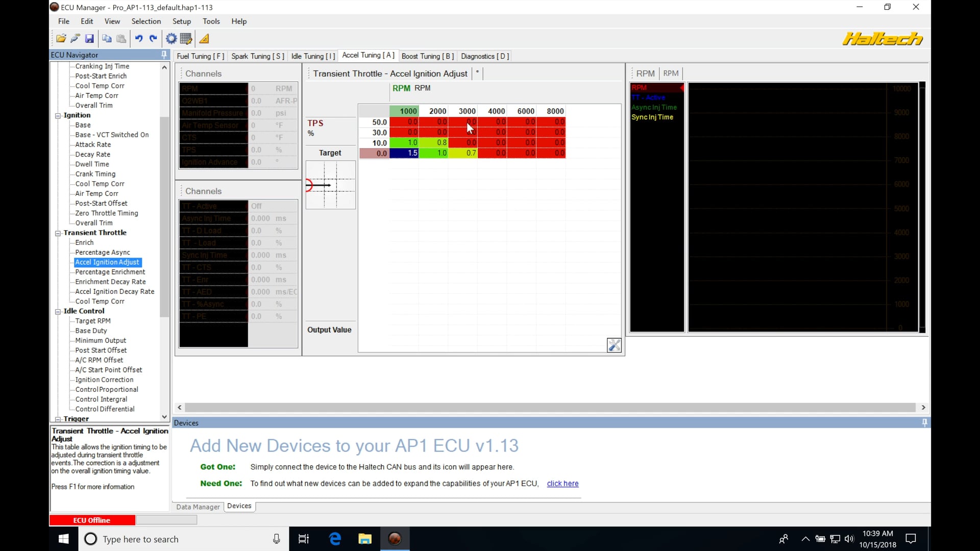This screenshot has width=980, height=551.
Task: Open the Tools menu
Action: pyautogui.click(x=211, y=21)
